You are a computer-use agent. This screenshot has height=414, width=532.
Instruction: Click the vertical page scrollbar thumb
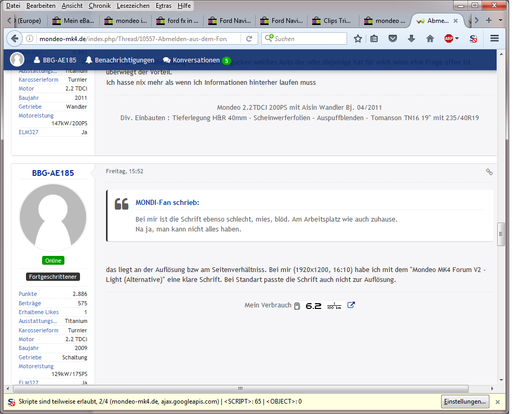coord(501,234)
